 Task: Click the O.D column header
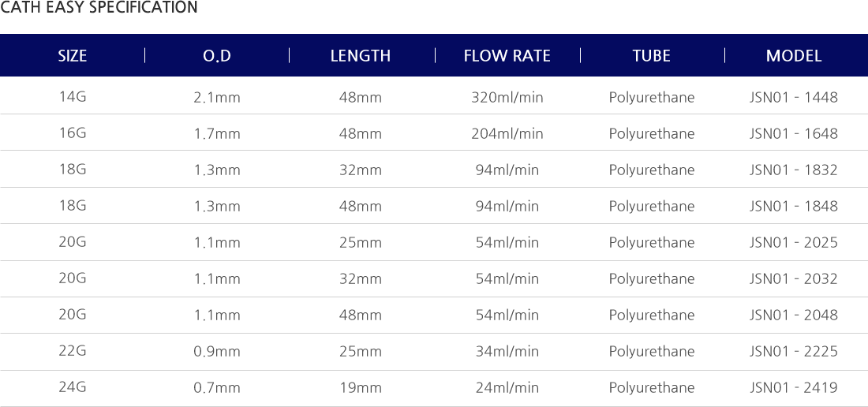pos(217,56)
